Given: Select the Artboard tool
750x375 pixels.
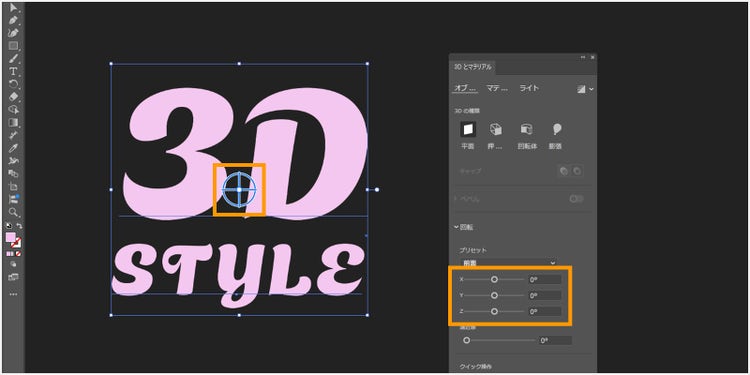Looking at the screenshot, I should tap(13, 187).
